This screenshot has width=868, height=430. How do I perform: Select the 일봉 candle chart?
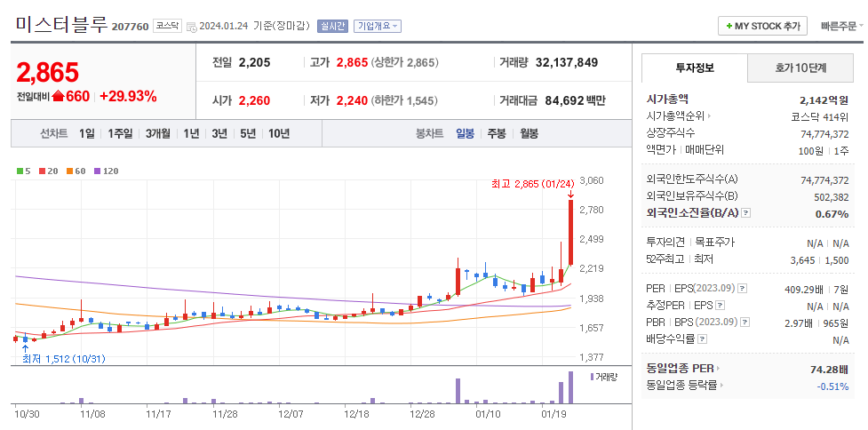click(x=465, y=133)
